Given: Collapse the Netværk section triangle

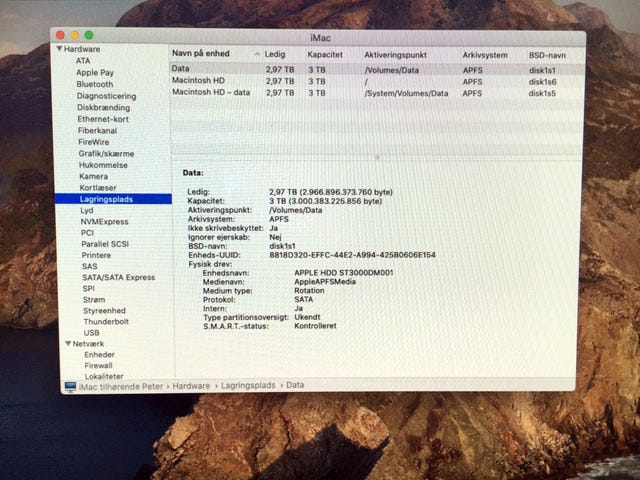Looking at the screenshot, I should 68,344.
